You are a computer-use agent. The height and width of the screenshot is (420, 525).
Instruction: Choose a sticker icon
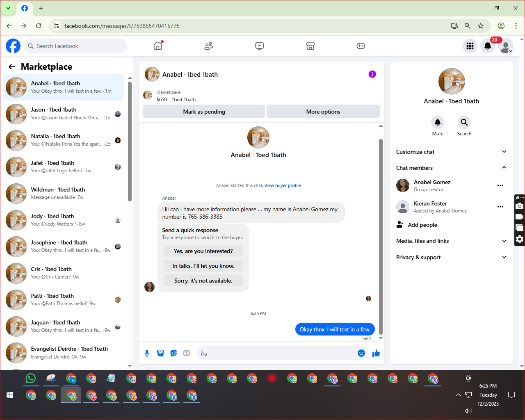tap(174, 353)
